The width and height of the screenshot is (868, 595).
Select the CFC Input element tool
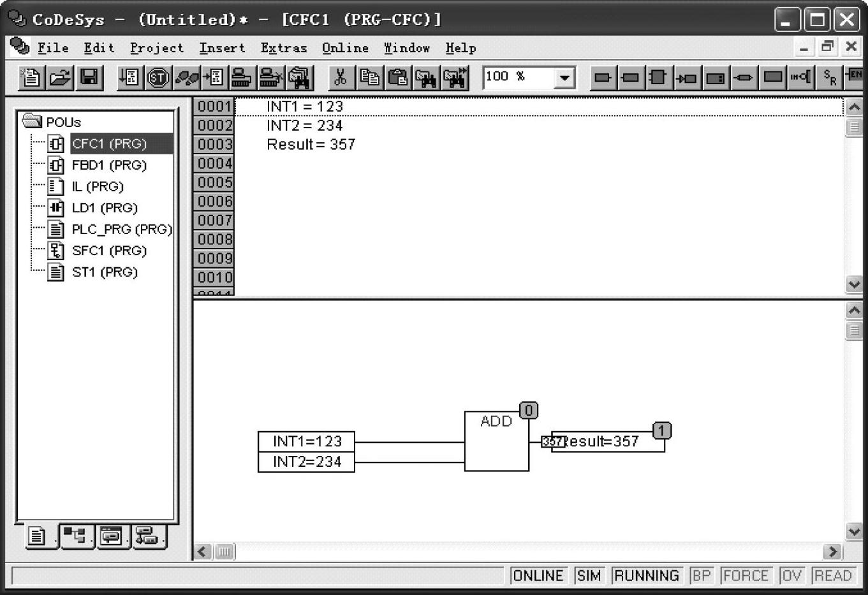pos(603,78)
